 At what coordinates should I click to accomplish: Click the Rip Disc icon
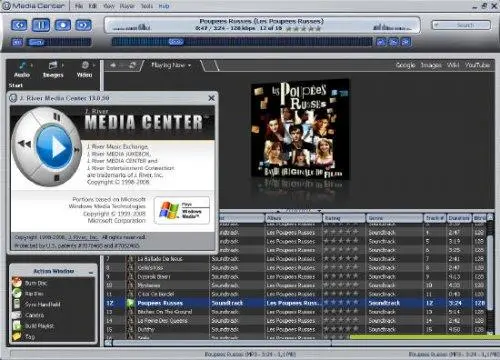[x=17, y=293]
